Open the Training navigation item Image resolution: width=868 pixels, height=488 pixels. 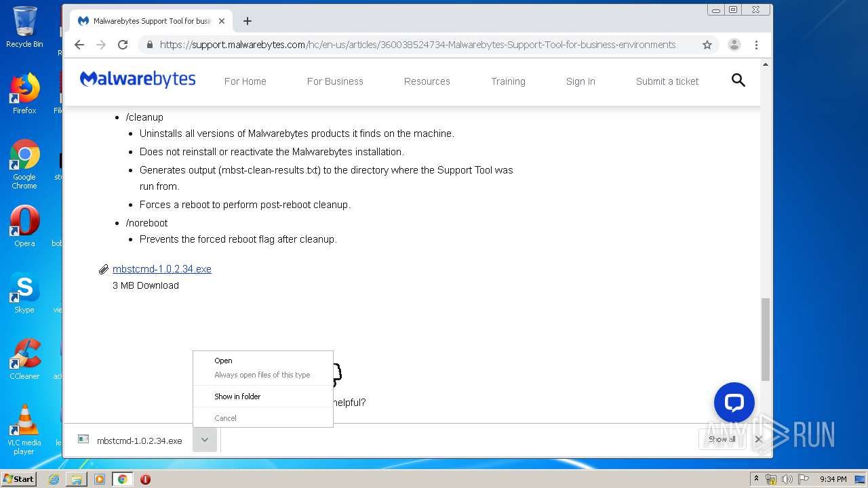508,81
